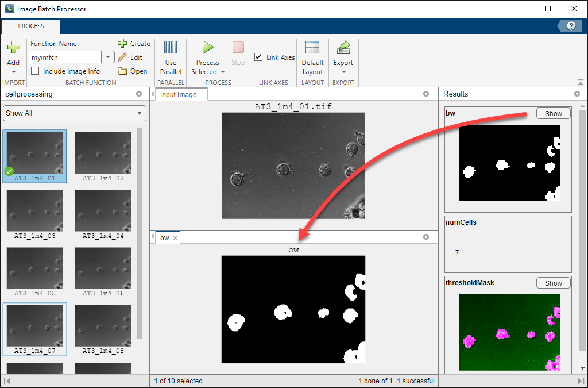The height and width of the screenshot is (388, 588).
Task: Select the PROCESS ribbon tab
Action: click(31, 26)
